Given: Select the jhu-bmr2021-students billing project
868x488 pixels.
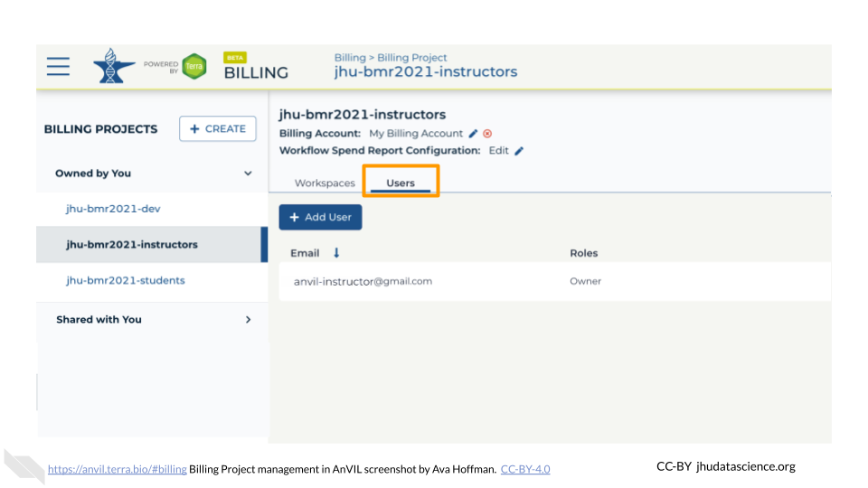Looking at the screenshot, I should tap(125, 280).
